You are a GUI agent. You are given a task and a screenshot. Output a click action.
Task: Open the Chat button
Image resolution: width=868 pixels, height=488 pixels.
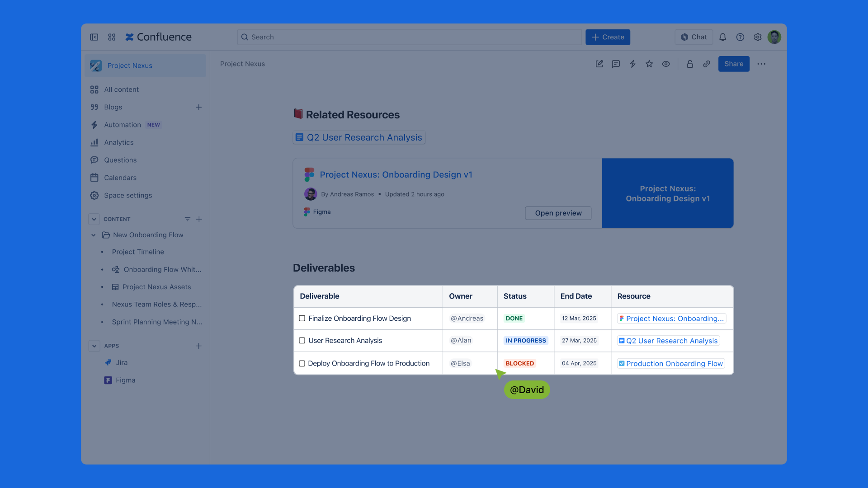tap(693, 37)
